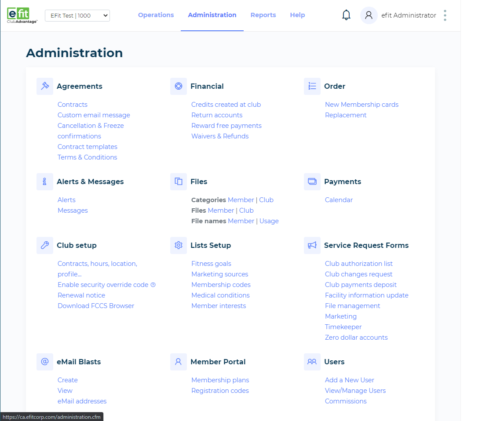Open Membership codes list

click(221, 285)
